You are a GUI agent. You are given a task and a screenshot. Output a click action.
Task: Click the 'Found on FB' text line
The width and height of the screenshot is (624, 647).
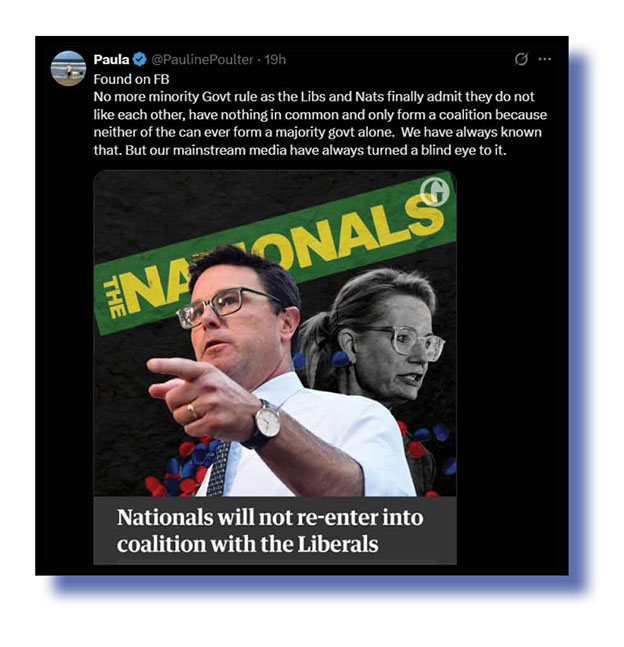tap(131, 79)
